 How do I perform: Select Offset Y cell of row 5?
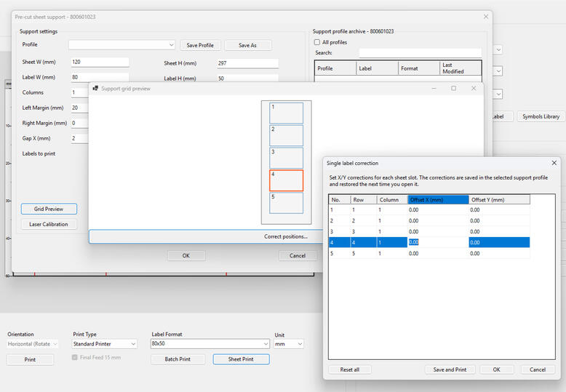[x=499, y=253]
